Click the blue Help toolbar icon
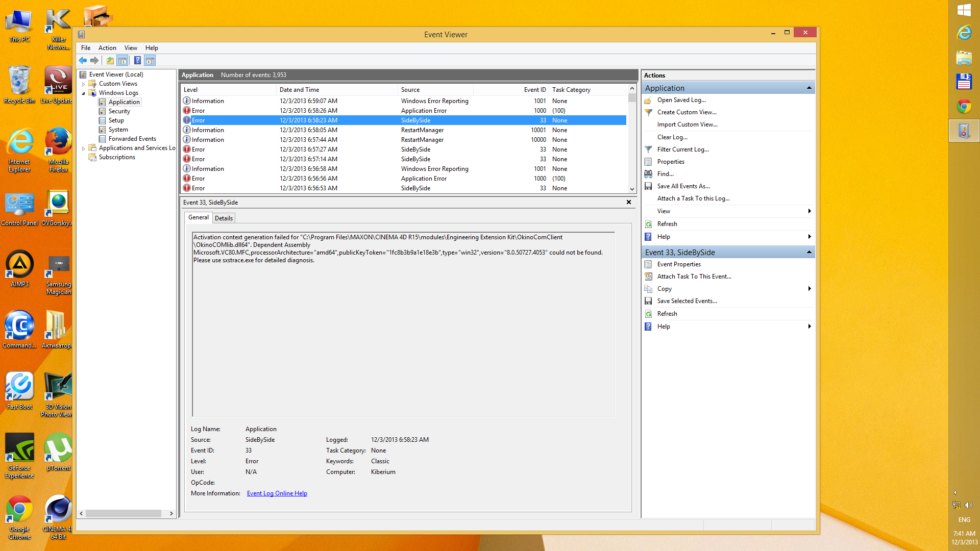The width and height of the screenshot is (980, 551). (x=137, y=61)
